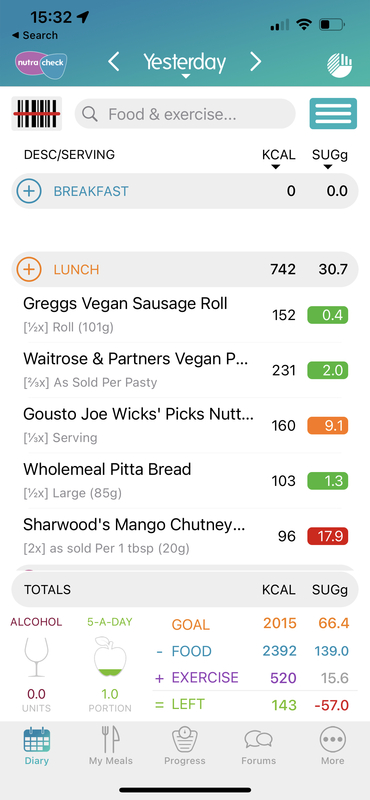
Task: Tap the Nutracheck logo
Action: point(40,65)
